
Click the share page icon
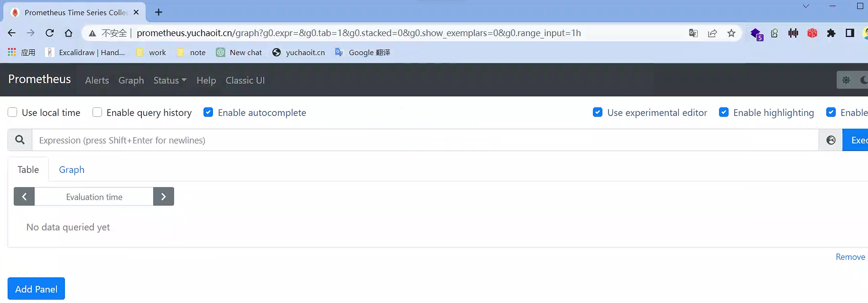pos(712,33)
